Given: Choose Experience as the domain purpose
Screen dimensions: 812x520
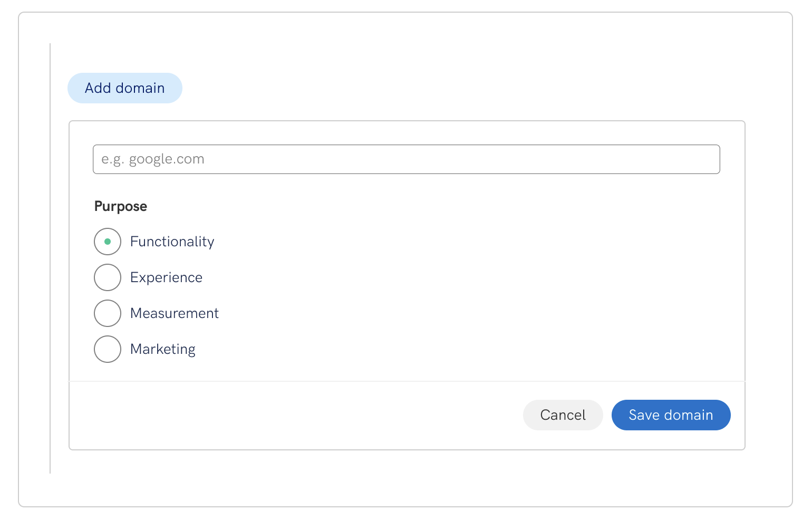Looking at the screenshot, I should click(107, 277).
